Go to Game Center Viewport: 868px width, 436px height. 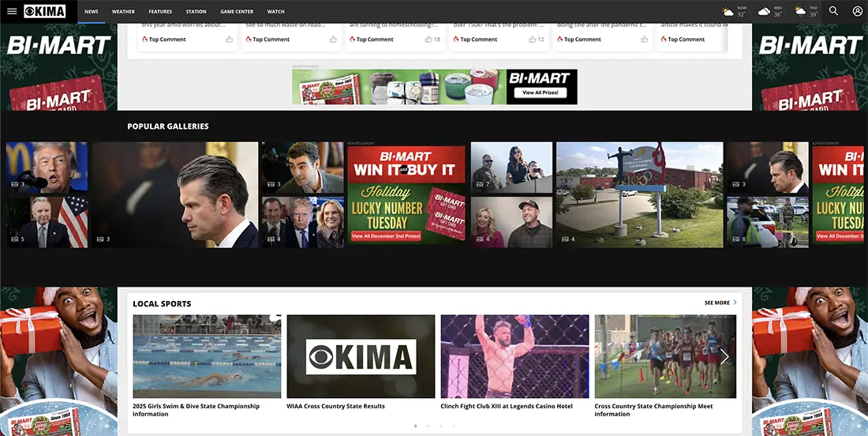click(237, 12)
